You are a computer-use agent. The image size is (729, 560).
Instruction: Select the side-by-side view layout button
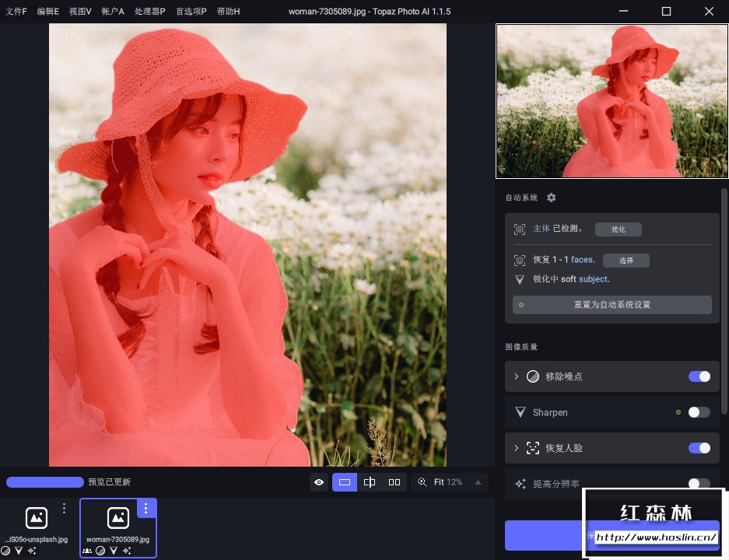click(394, 482)
